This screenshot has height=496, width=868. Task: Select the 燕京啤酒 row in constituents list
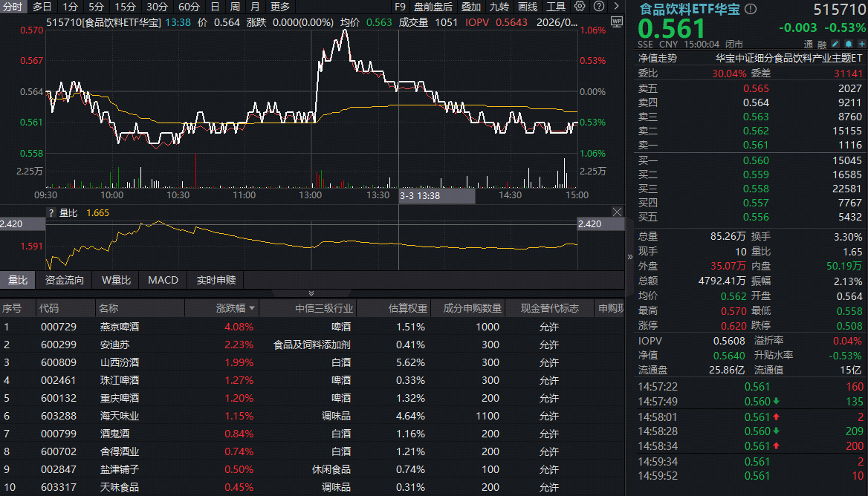pos(119,327)
